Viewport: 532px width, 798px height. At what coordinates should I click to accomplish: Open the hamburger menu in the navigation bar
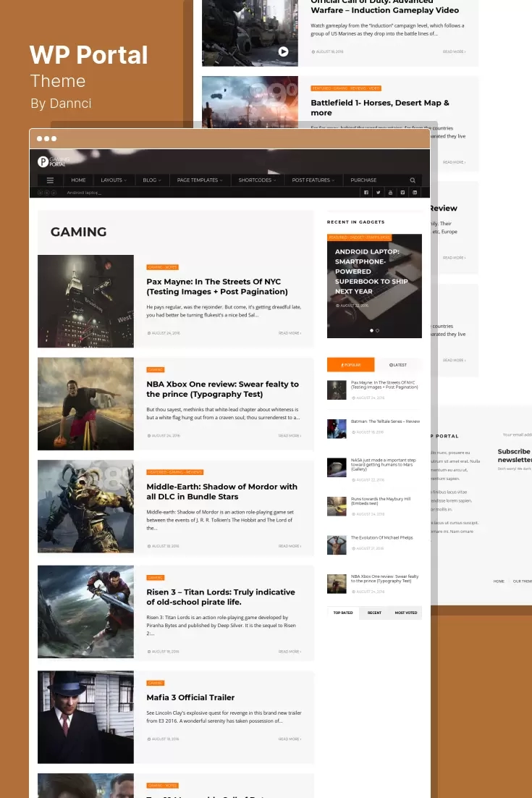pos(50,180)
